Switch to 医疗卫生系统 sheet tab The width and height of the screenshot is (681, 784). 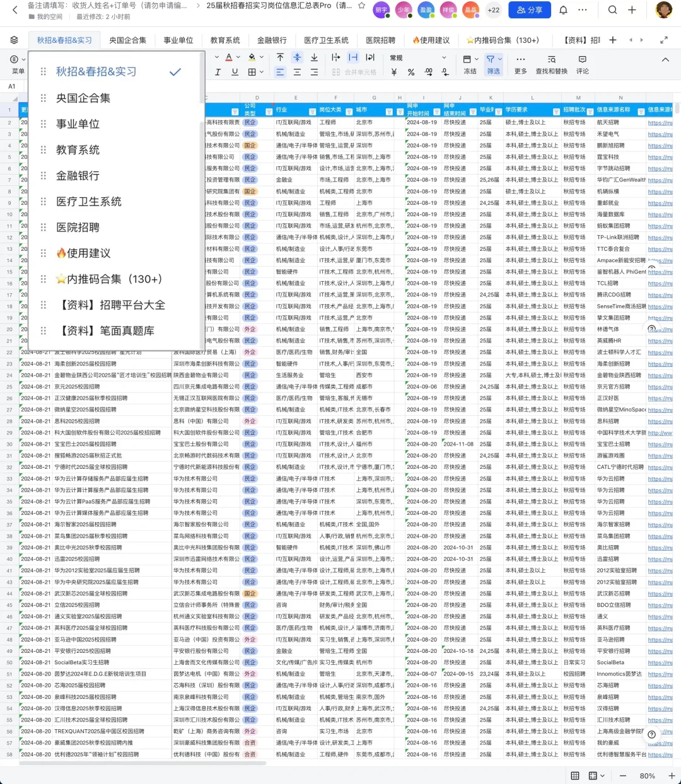(326, 40)
